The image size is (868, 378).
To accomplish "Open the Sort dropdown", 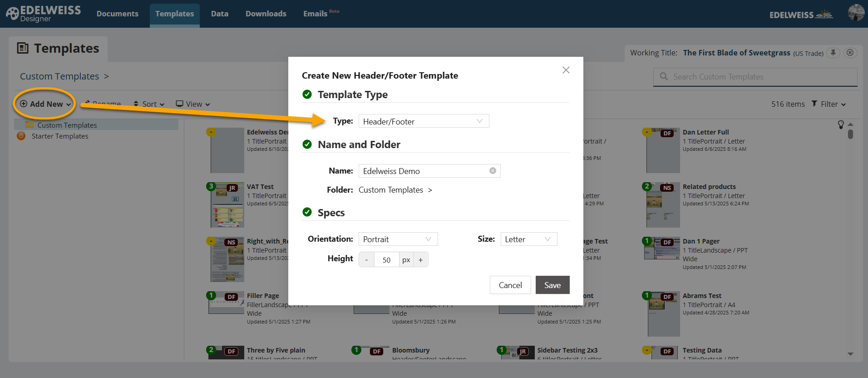I will click(149, 104).
